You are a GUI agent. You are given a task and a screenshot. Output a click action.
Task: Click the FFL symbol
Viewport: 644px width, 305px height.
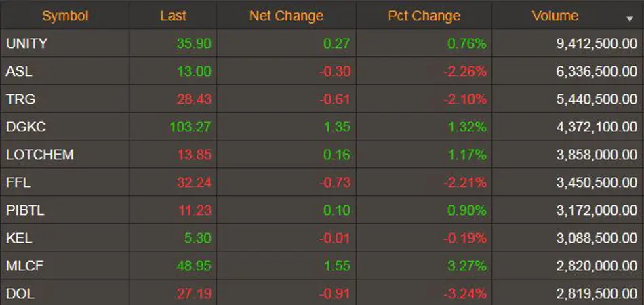(18, 182)
